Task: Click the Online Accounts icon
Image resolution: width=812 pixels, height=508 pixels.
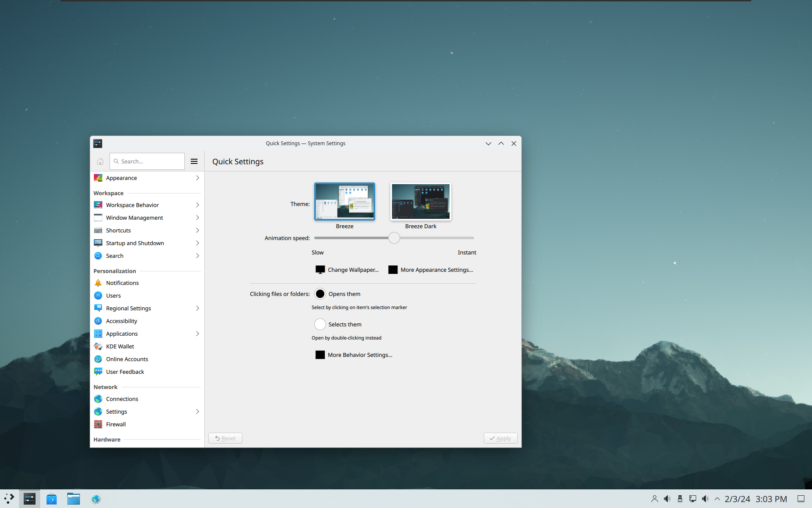Action: (98, 359)
